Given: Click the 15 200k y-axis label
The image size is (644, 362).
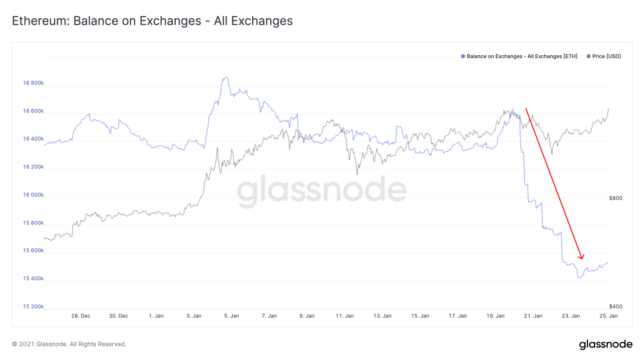Looking at the screenshot, I should 33,307.
